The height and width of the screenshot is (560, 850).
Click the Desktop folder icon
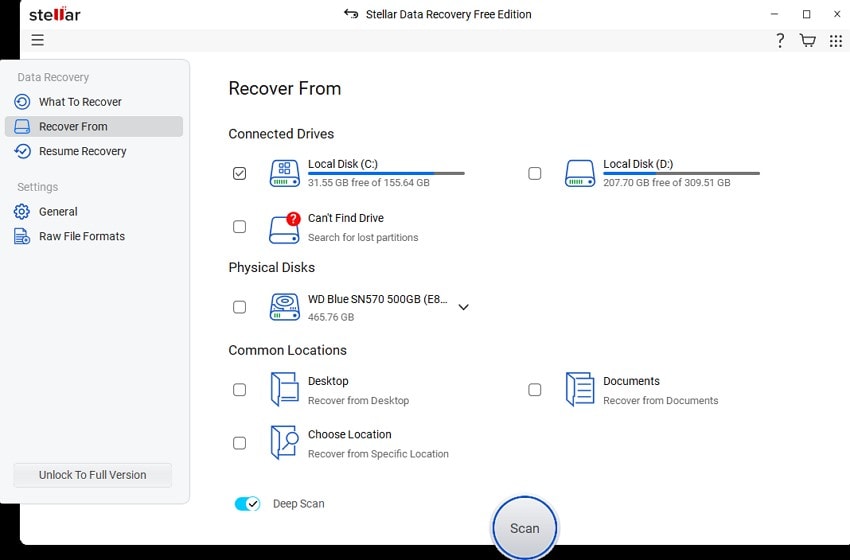pyautogui.click(x=285, y=389)
